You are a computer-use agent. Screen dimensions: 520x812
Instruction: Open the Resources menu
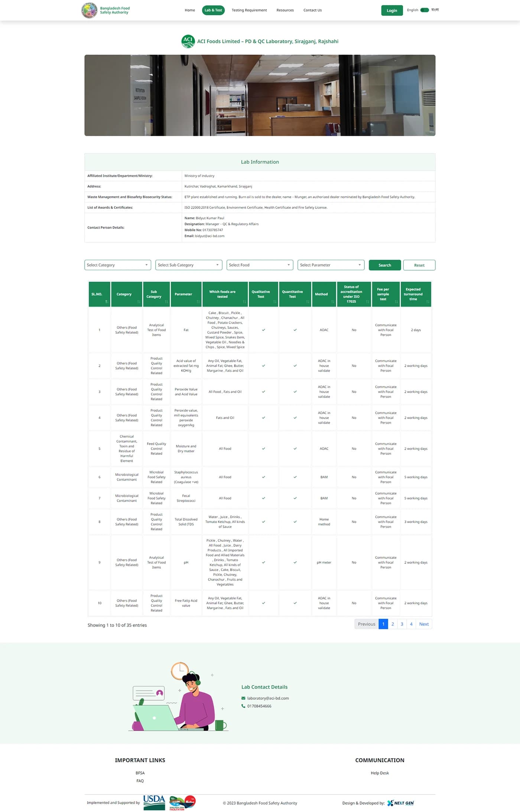click(285, 10)
